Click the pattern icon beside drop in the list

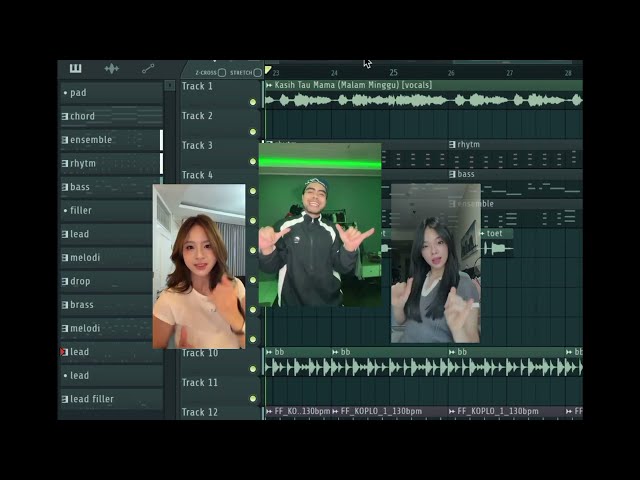point(65,282)
